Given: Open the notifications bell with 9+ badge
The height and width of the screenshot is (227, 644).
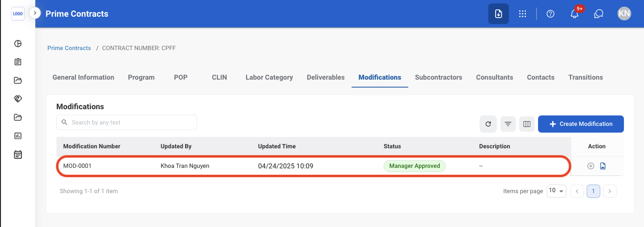Looking at the screenshot, I should pyautogui.click(x=575, y=14).
